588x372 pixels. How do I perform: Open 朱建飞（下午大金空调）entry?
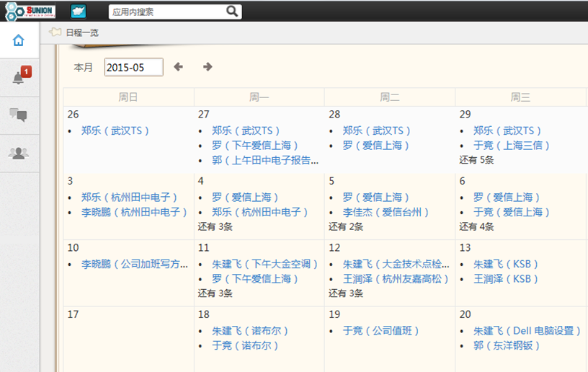tap(264, 264)
